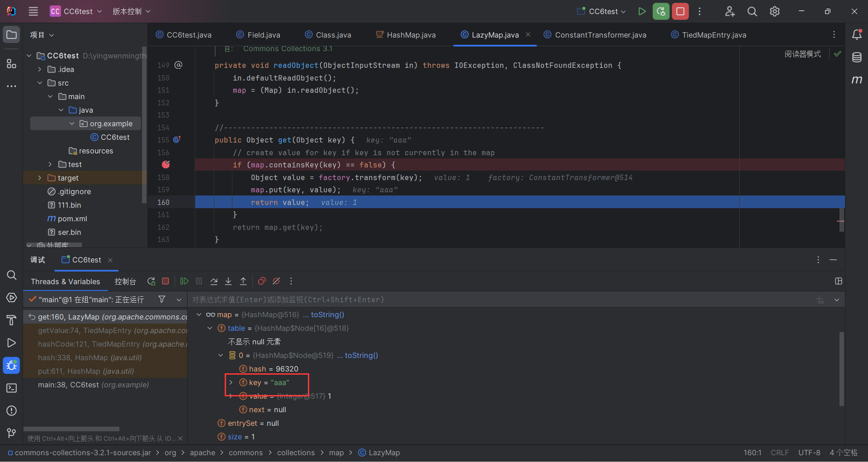Select the Threads & Variables tab
868x462 pixels.
coord(66,281)
